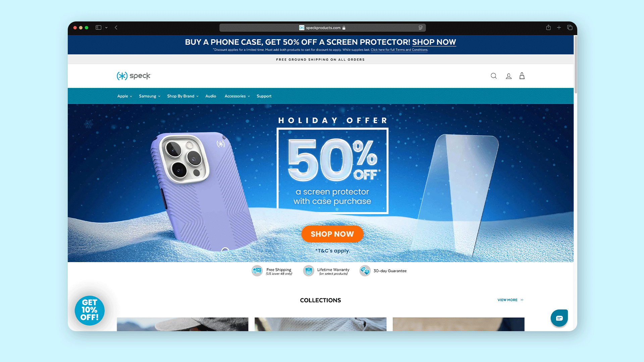644x362 pixels.
Task: Click the orange SHOP NOW button
Action: pyautogui.click(x=332, y=234)
